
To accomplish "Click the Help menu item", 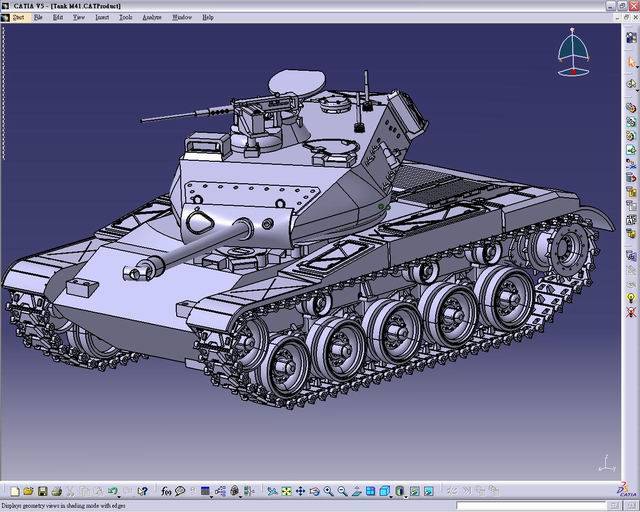I will tap(208, 17).
